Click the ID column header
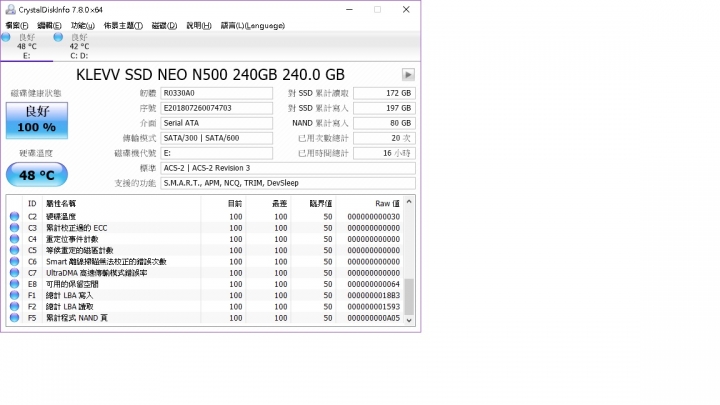The height and width of the screenshot is (405, 720). coord(32,203)
